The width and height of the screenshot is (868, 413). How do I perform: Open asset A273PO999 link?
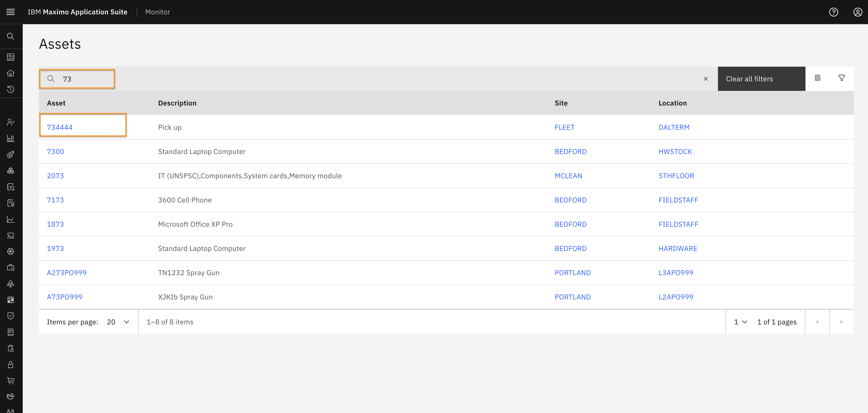pos(67,273)
